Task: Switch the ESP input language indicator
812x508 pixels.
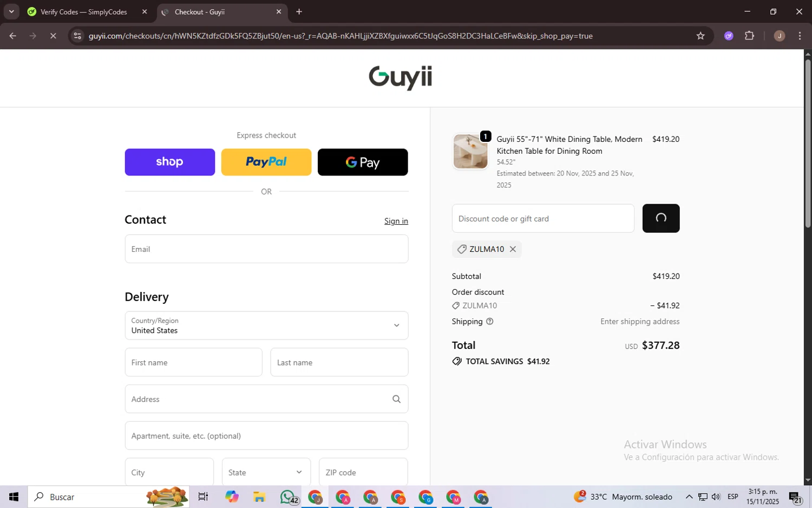Action: (733, 497)
